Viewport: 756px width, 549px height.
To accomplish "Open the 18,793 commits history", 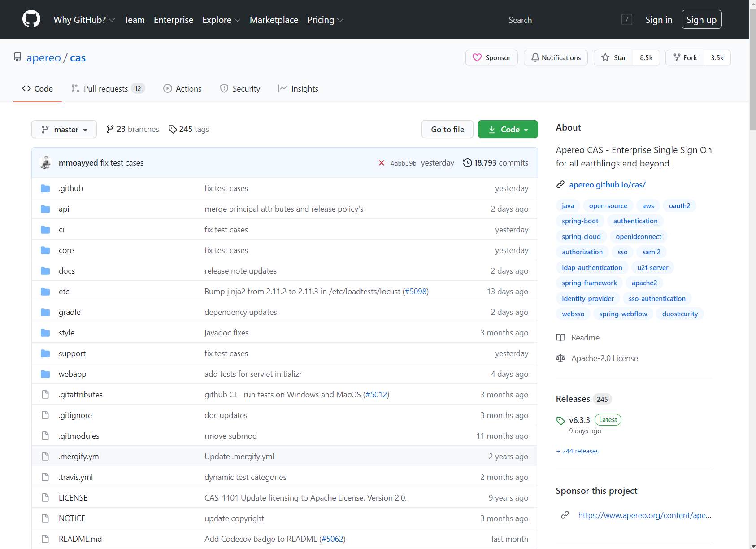I will (x=496, y=163).
